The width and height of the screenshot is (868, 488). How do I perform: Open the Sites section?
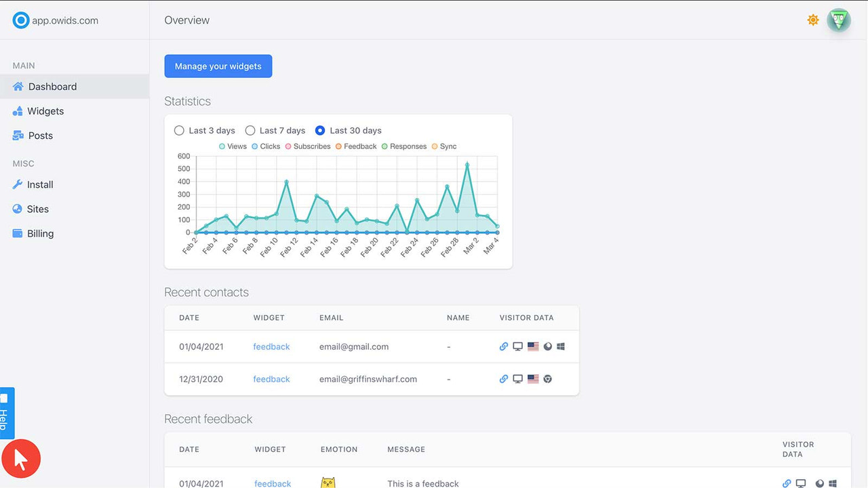pyautogui.click(x=38, y=209)
